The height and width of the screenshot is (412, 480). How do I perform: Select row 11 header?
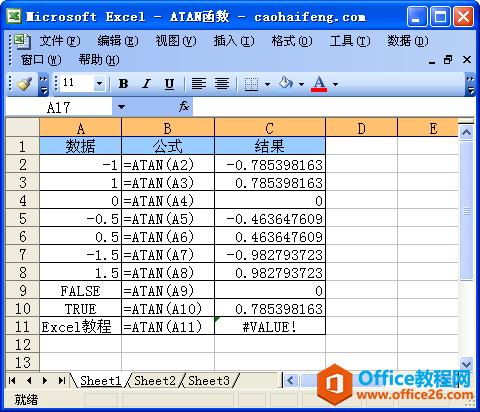coord(23,326)
